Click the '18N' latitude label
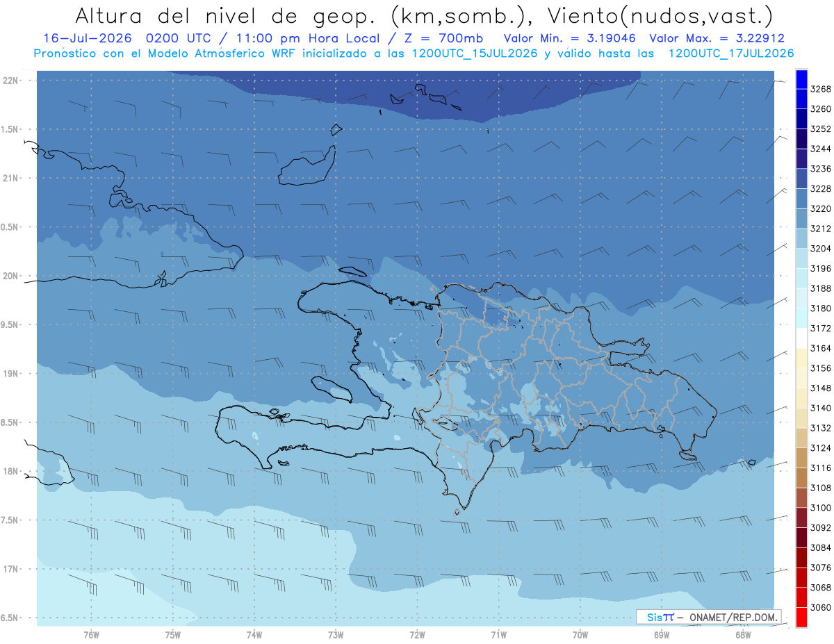 pos(11,471)
